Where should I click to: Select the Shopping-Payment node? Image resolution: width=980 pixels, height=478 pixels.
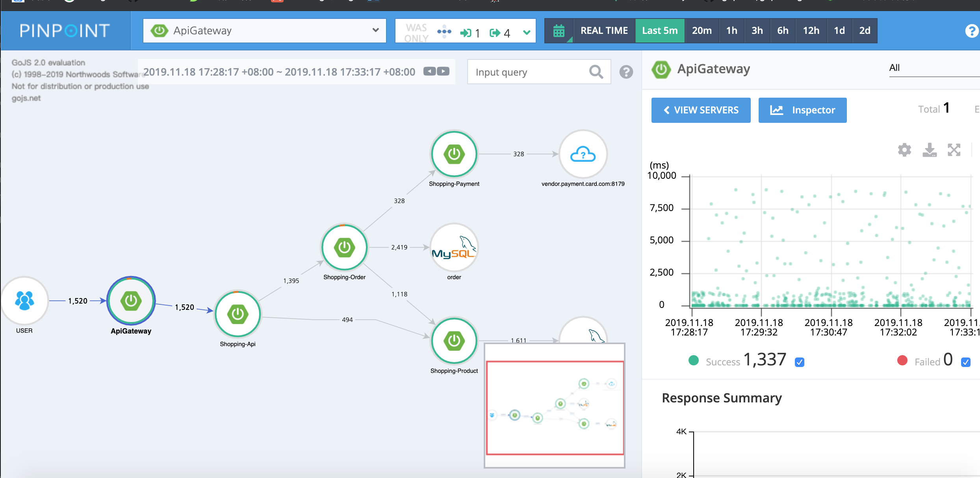point(454,154)
